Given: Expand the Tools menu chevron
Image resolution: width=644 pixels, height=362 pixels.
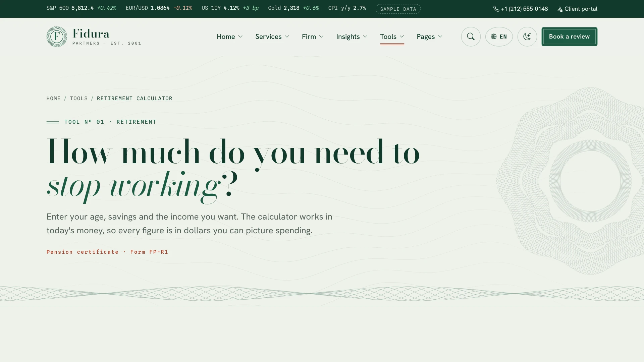Looking at the screenshot, I should pos(402,37).
